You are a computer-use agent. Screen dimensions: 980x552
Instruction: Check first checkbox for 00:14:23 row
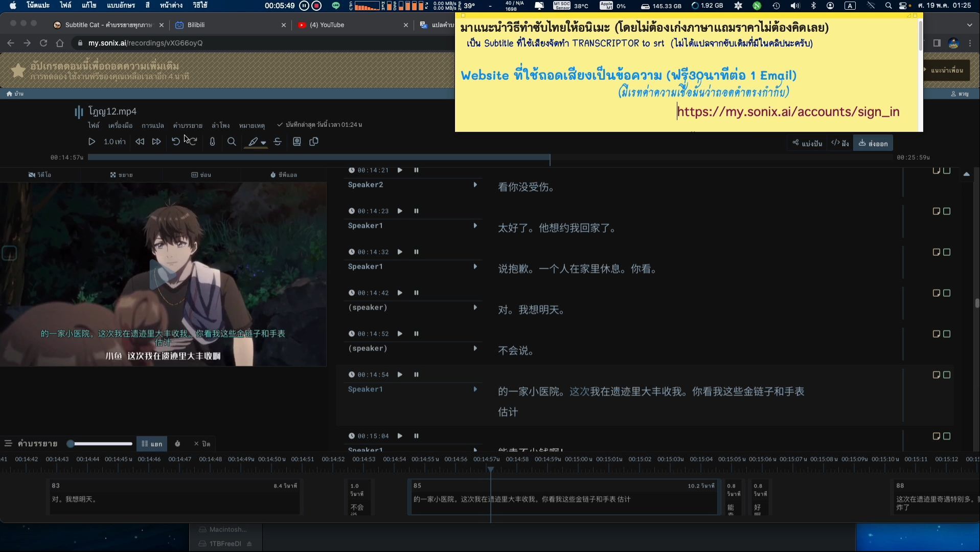coord(936,211)
